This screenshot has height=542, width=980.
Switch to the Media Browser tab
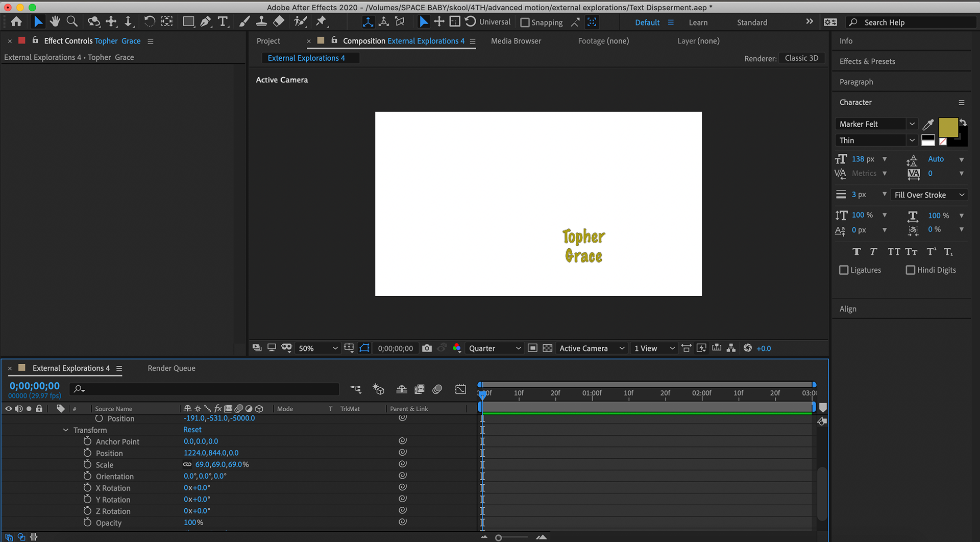(516, 41)
